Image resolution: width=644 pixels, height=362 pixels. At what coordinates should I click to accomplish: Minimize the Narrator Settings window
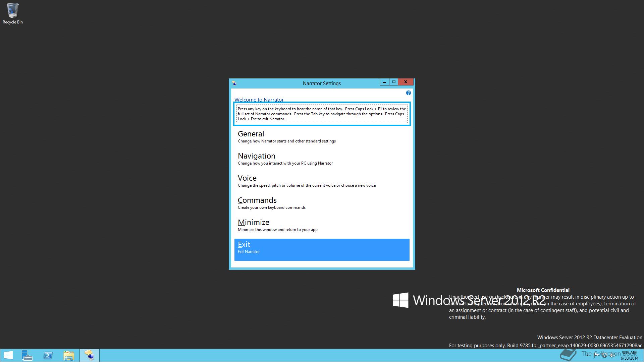point(384,82)
